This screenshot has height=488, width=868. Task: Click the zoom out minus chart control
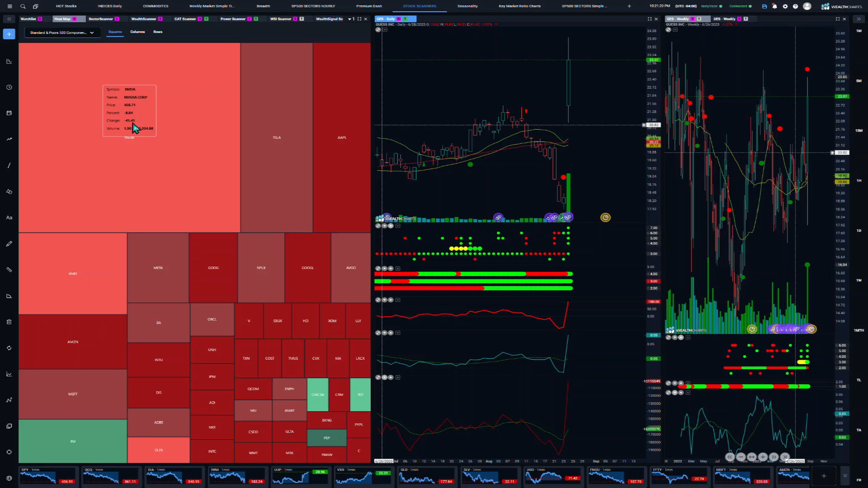(x=741, y=457)
